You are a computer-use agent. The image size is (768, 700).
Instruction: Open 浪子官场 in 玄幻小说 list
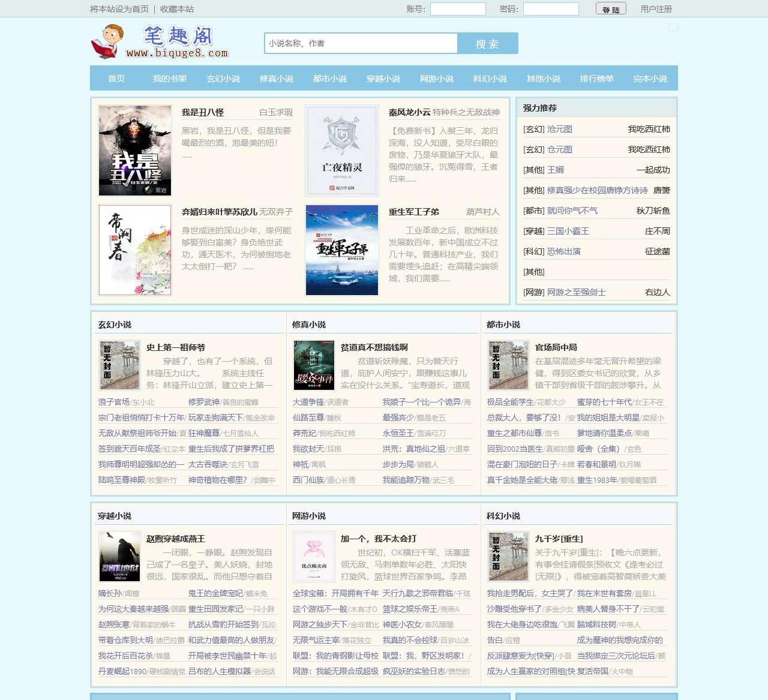(114, 402)
